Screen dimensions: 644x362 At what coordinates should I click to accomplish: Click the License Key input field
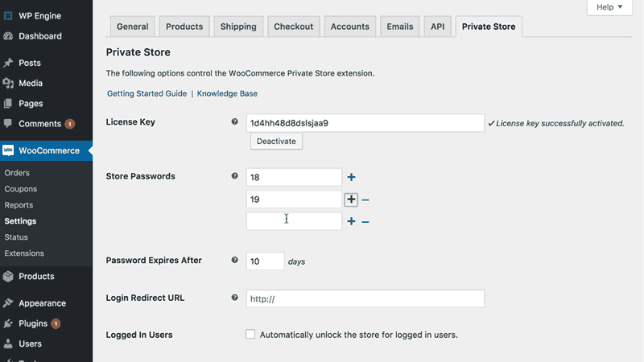click(365, 123)
